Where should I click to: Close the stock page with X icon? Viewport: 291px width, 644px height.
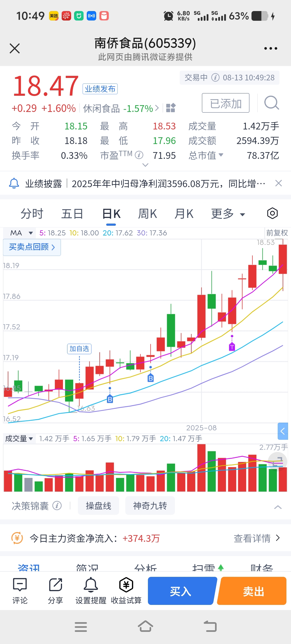point(15,49)
